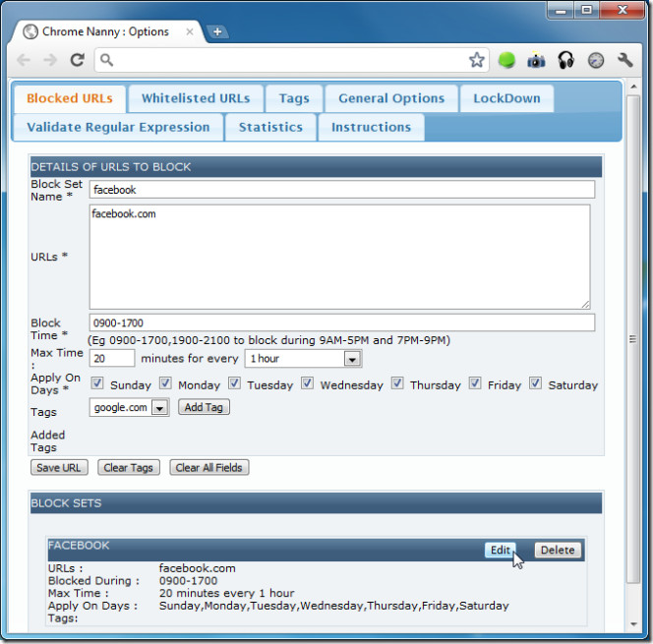The height and width of the screenshot is (644, 653).
Task: Click the Block Set Name input field
Action: click(342, 190)
